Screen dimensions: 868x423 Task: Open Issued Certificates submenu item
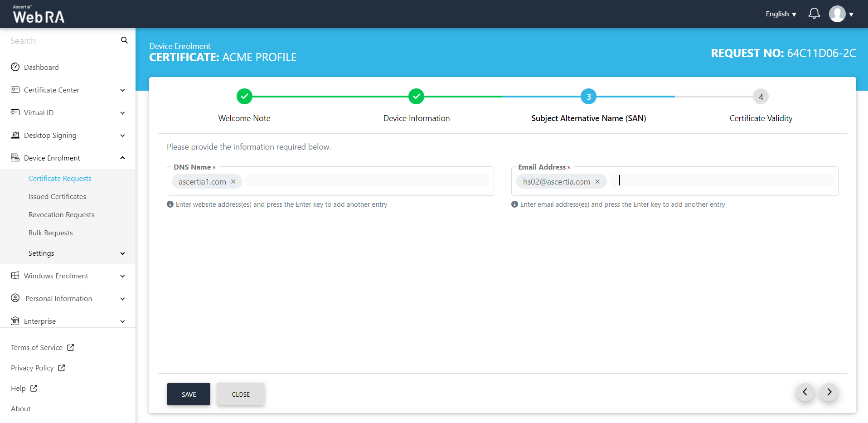57,196
